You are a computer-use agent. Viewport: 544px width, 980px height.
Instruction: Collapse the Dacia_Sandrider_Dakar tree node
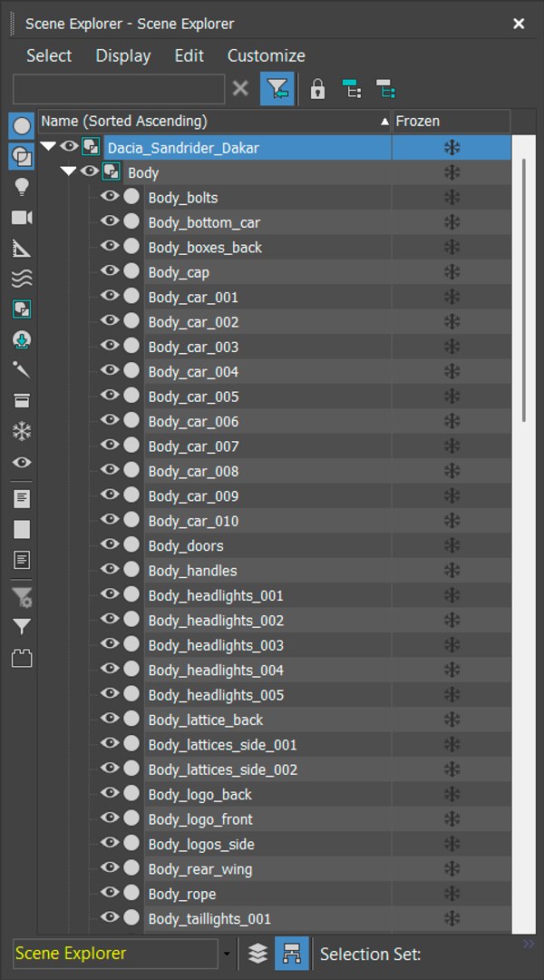pyautogui.click(x=48, y=148)
